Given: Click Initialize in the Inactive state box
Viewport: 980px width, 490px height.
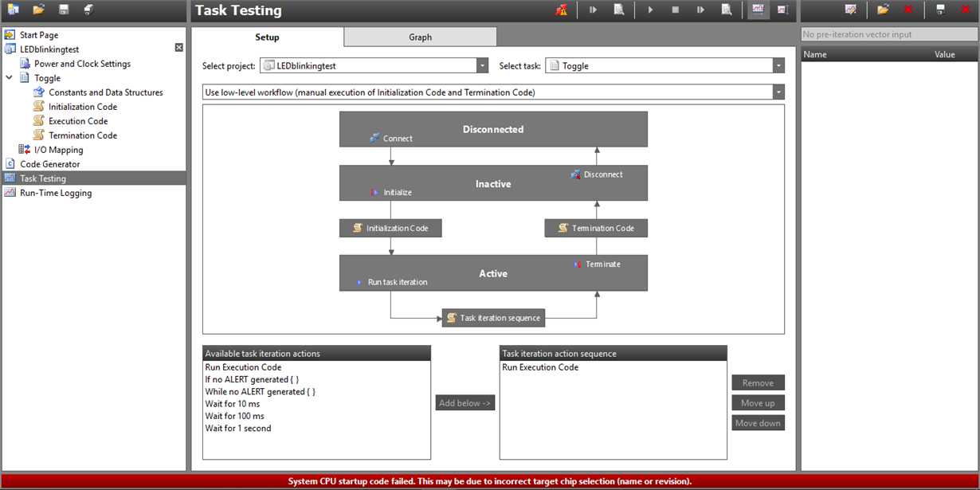Looking at the screenshot, I should pyautogui.click(x=391, y=193).
